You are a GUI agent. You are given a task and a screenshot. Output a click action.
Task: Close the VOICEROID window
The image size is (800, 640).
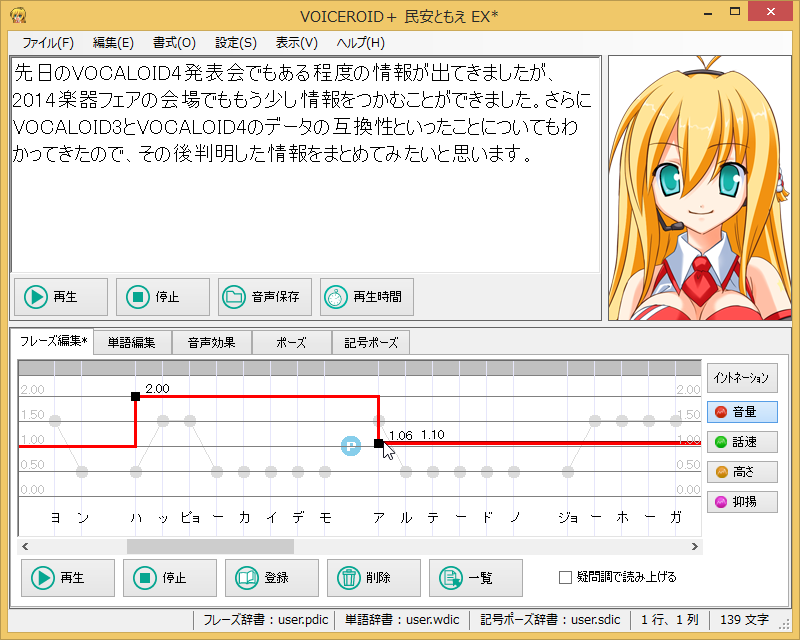coord(770,12)
